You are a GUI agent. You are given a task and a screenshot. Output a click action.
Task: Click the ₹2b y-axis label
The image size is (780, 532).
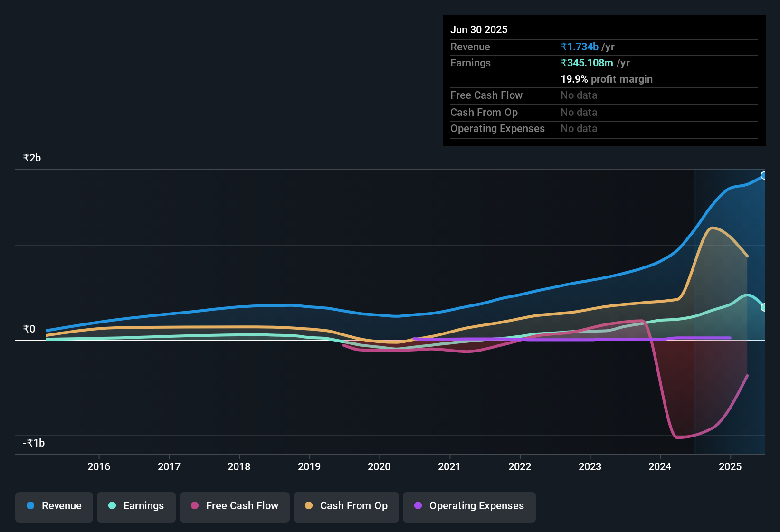[32, 158]
